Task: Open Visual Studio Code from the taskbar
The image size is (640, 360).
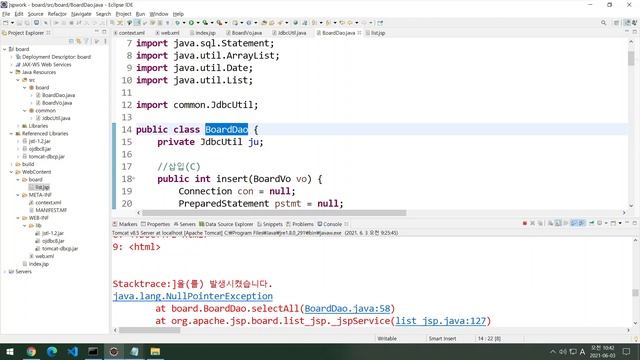Action: [73, 351]
